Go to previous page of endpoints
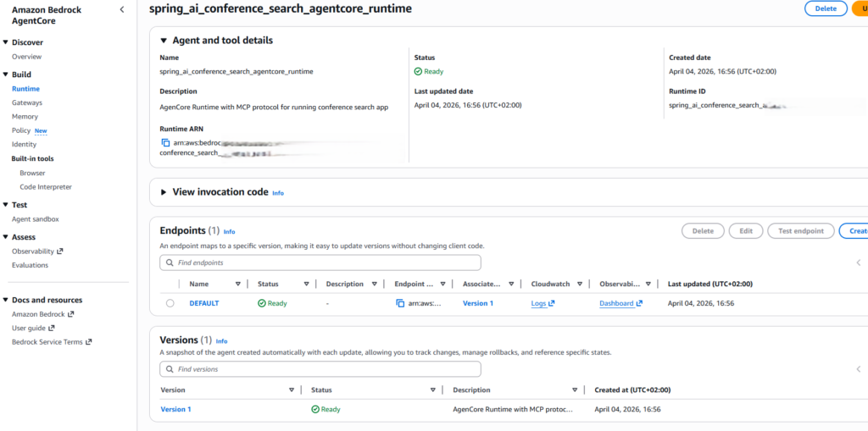Viewport: 868px width, 431px height. [859, 262]
